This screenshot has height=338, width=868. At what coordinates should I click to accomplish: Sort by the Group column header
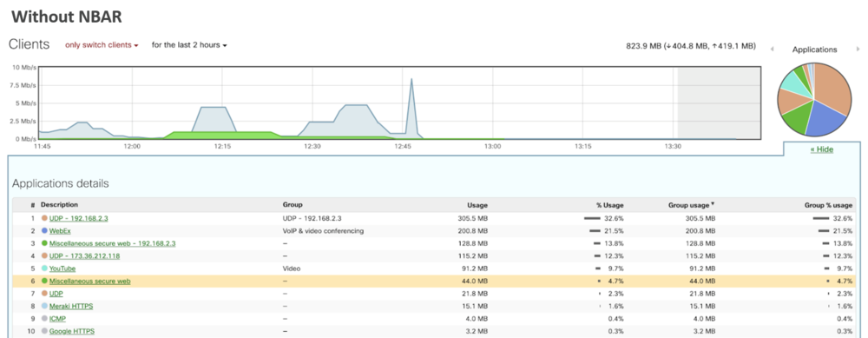coord(293,204)
